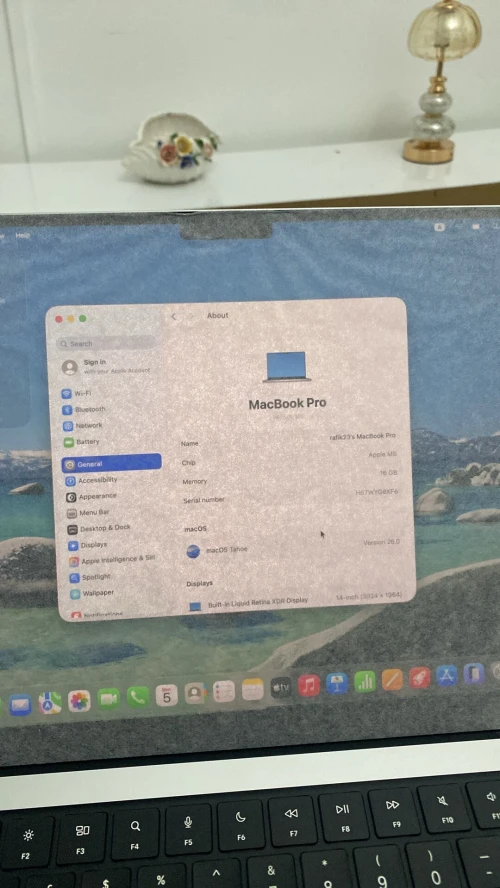Viewport: 500px width, 888px height.
Task: Open the Notes app in the Dock
Action: [253, 689]
